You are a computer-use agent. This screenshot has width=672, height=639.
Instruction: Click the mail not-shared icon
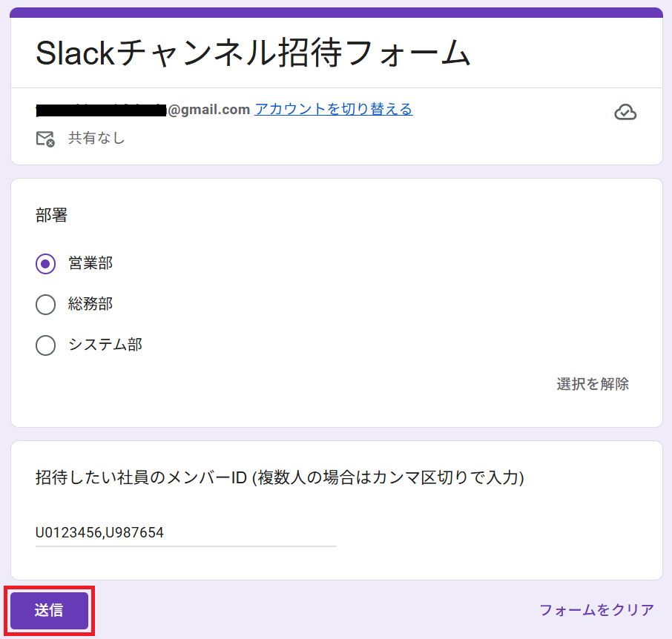point(45,139)
